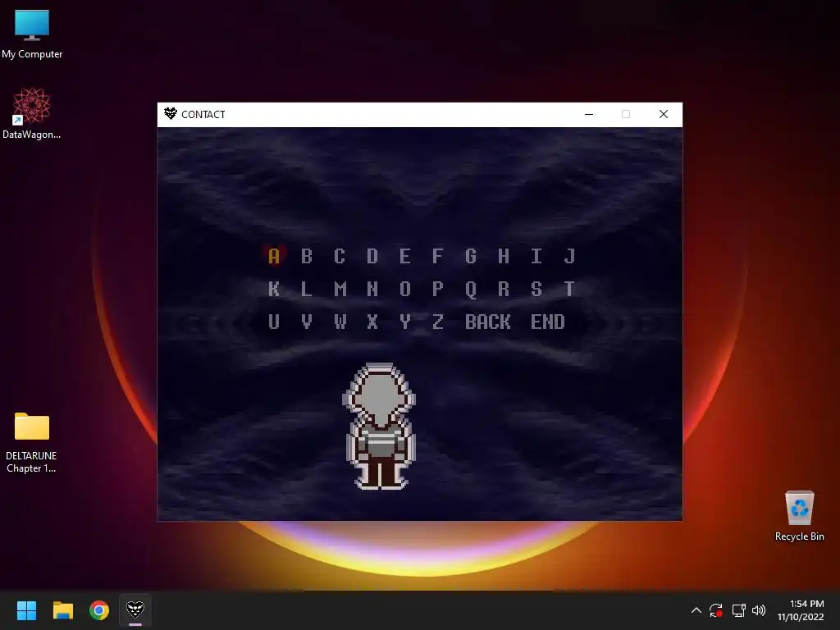
Task: Select the DELTARUNE Chapter 1 folder
Action: click(x=32, y=443)
